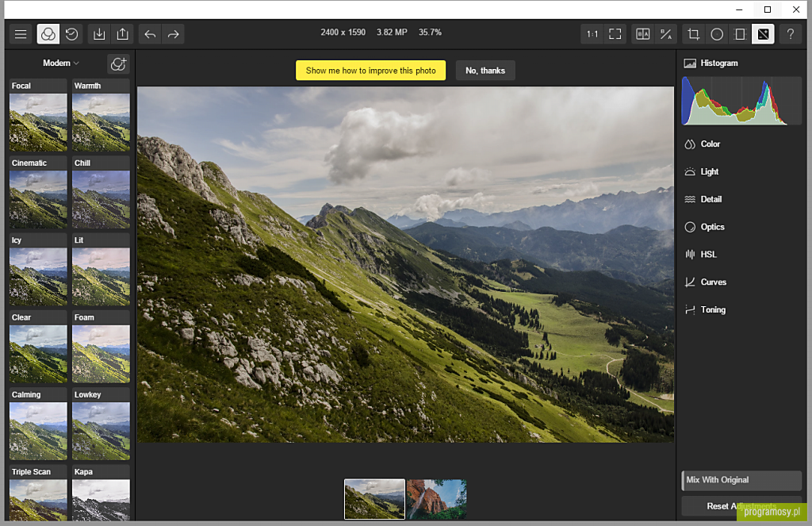812x526 pixels.
Task: Open the Modern filter category dropdown
Action: 60,63
